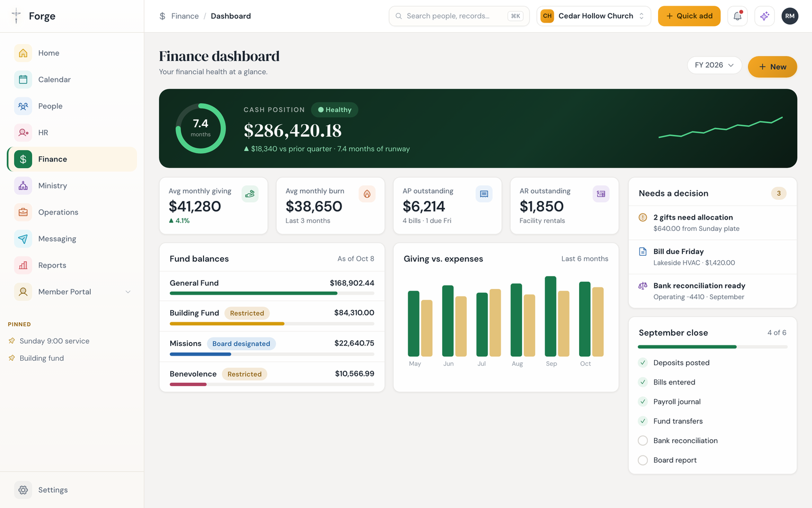812x508 pixels.
Task: Click the Forge logo icon
Action: pos(16,16)
